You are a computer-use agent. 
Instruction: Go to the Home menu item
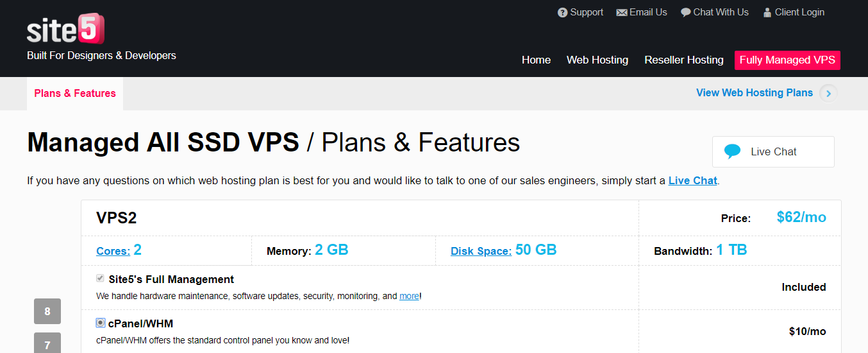pos(536,60)
